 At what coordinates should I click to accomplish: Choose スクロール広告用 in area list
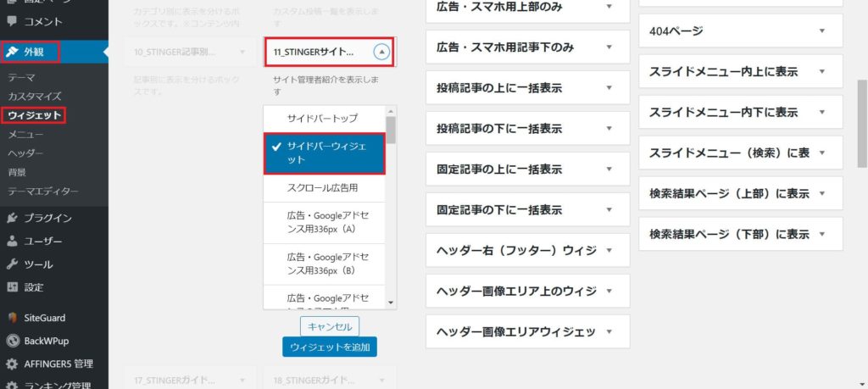(325, 188)
